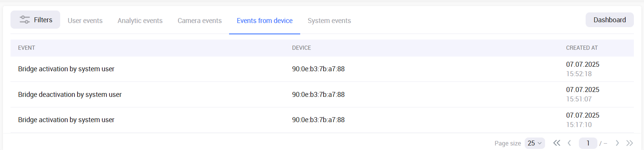Image resolution: width=644 pixels, height=150 pixels.
Task: Go to the first page
Action: pyautogui.click(x=557, y=143)
